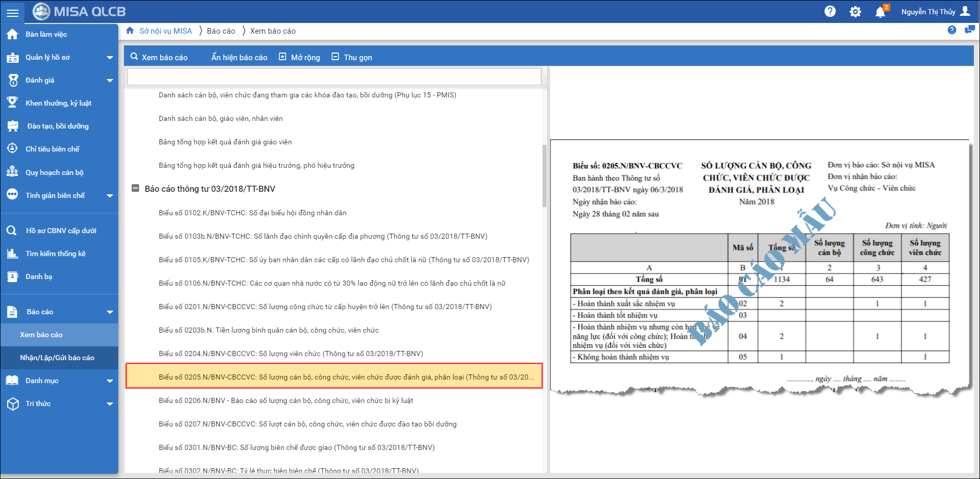Screen dimensions: 980x479
Task: Expand the Đánh giá sidebar arrow
Action: (x=110, y=81)
